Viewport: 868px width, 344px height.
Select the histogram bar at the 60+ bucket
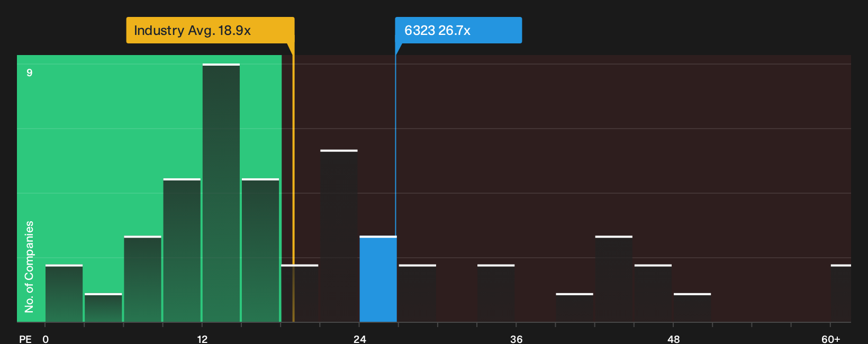841,293
